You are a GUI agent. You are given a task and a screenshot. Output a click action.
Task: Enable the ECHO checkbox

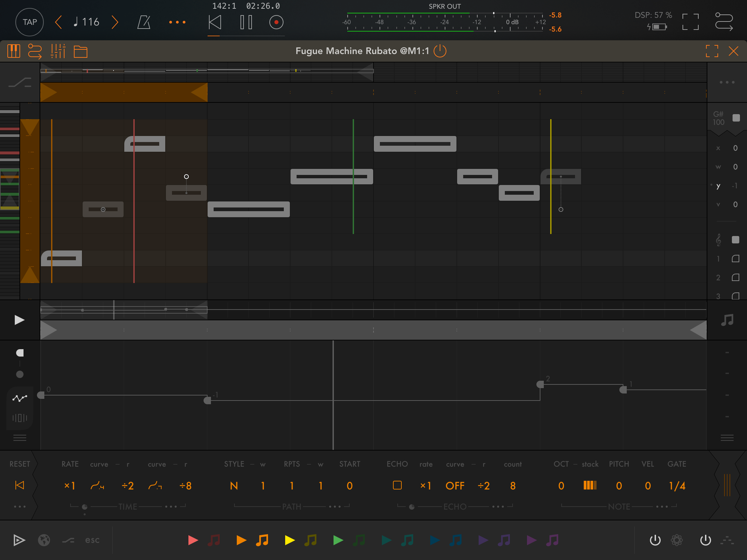pos(397,485)
